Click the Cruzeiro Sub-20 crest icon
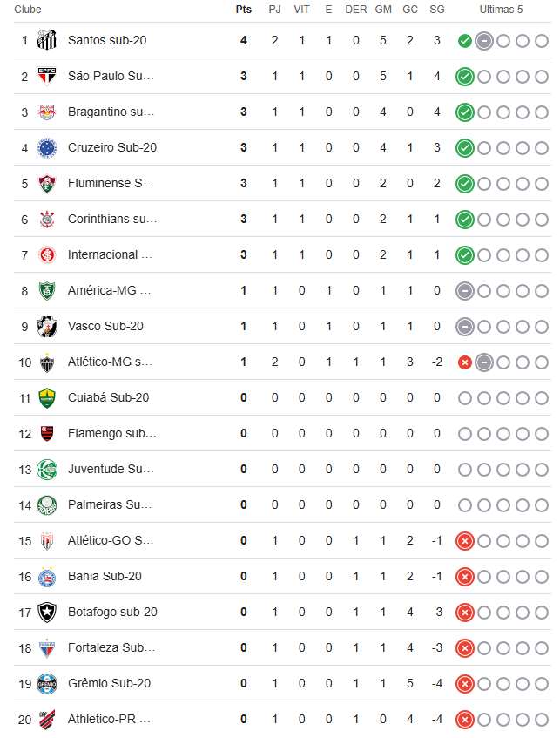Viewport: 560px width, 738px height. point(47,148)
